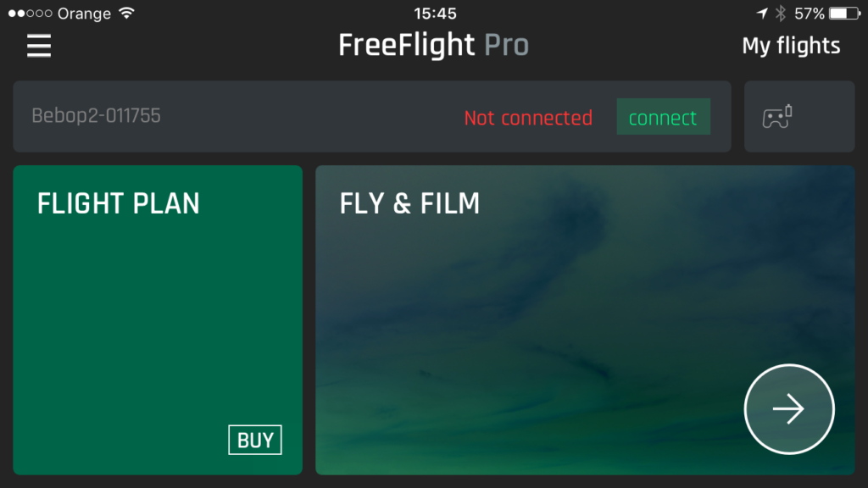Screen dimensions: 868x488
Task: Tap the Fly & Film arrow circle
Action: 789,409
